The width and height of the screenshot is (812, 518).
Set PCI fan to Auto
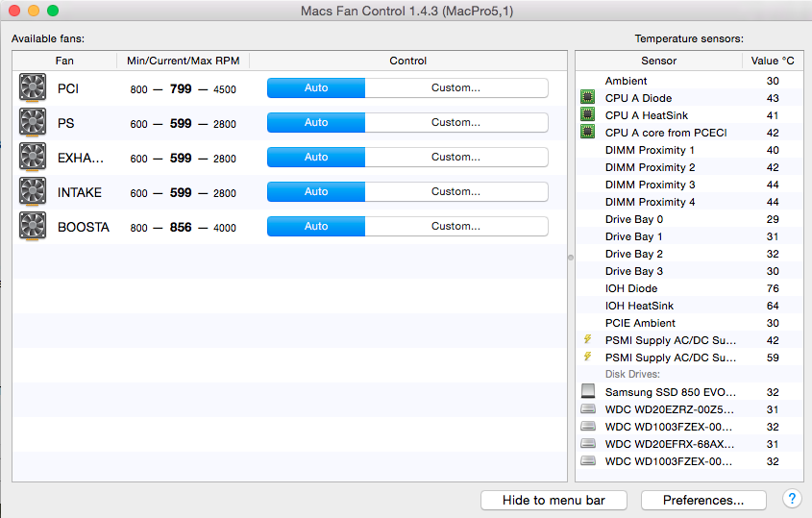click(316, 88)
